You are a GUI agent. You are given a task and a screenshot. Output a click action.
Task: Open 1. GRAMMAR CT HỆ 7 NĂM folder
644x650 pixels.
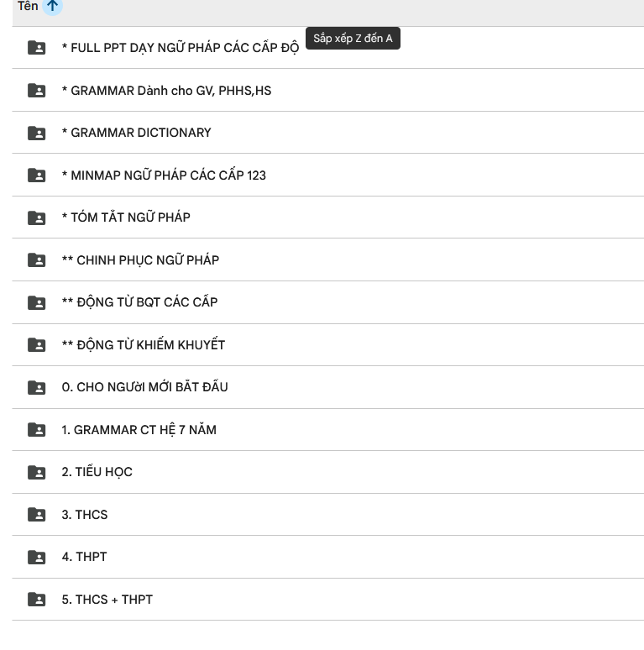[139, 430]
